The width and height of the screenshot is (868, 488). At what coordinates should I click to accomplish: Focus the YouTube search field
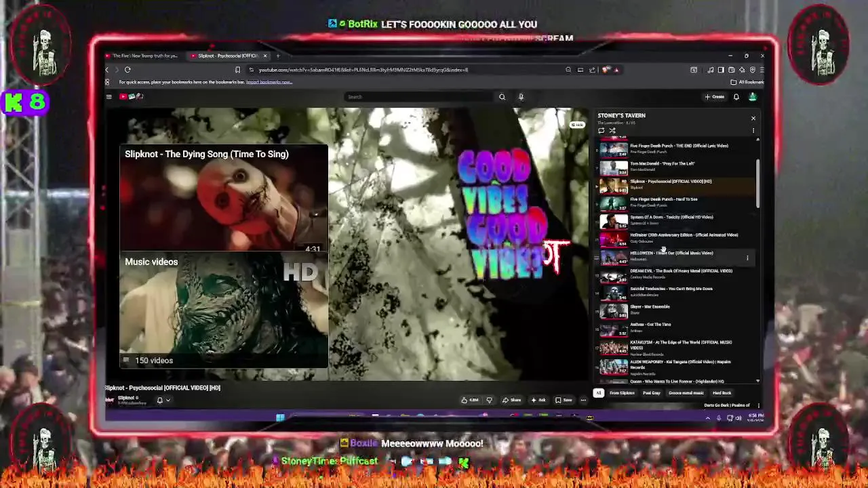419,97
